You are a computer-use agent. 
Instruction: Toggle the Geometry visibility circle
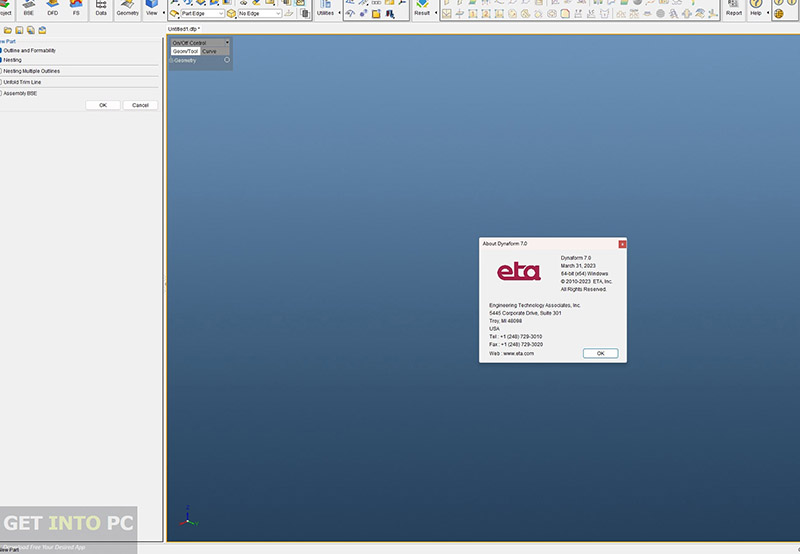[x=227, y=60]
